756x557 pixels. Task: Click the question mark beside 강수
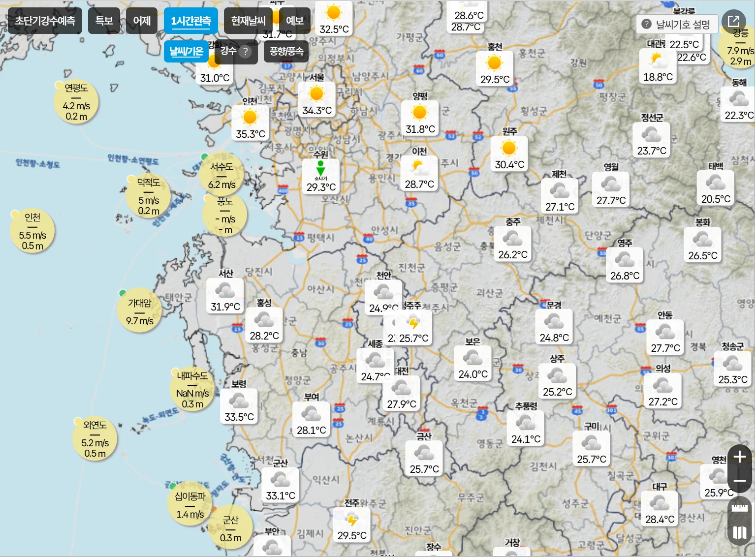coord(245,51)
